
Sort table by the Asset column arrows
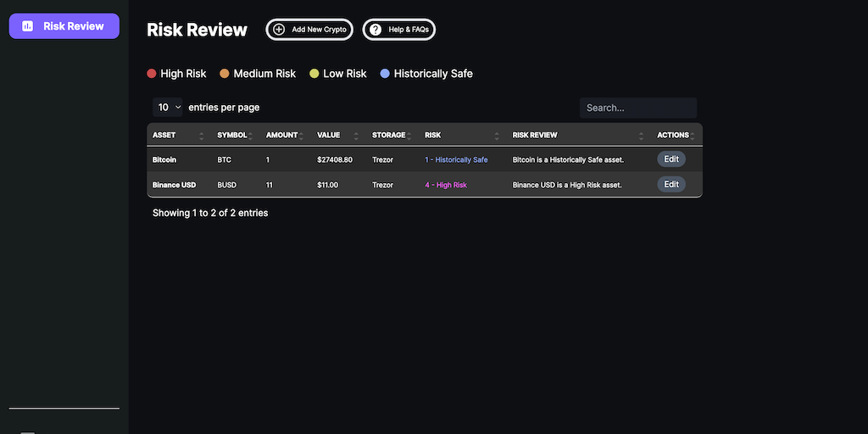[201, 136]
